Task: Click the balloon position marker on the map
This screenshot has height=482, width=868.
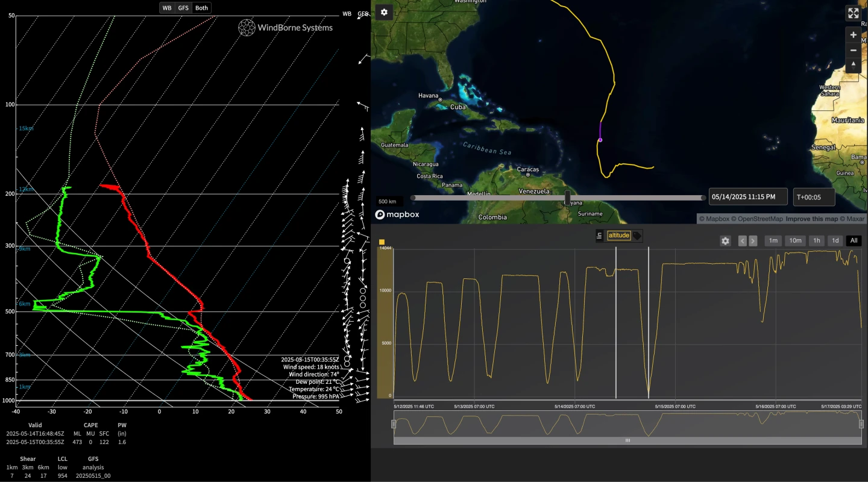Action: click(600, 140)
